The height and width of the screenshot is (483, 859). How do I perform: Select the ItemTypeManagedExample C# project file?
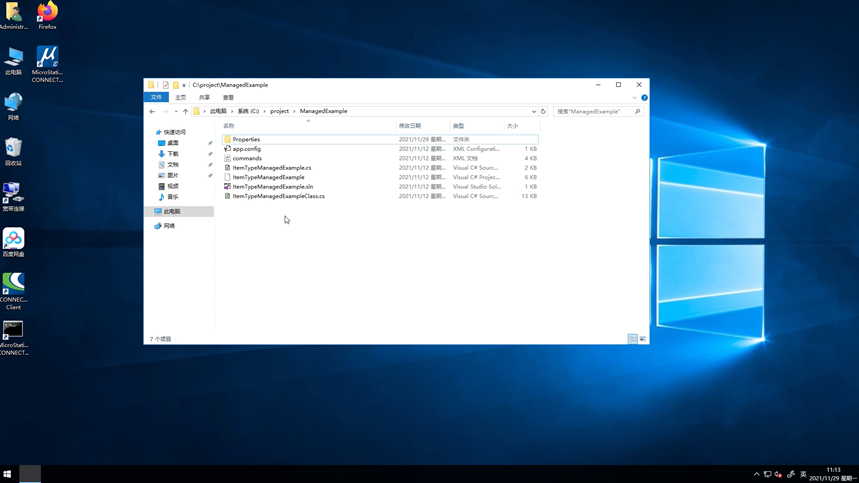[380, 177]
